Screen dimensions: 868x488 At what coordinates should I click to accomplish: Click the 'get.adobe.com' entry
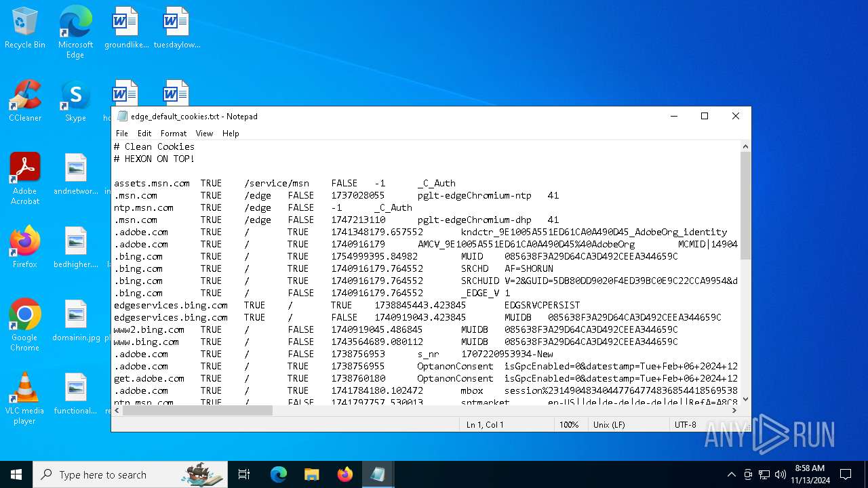[x=149, y=378]
